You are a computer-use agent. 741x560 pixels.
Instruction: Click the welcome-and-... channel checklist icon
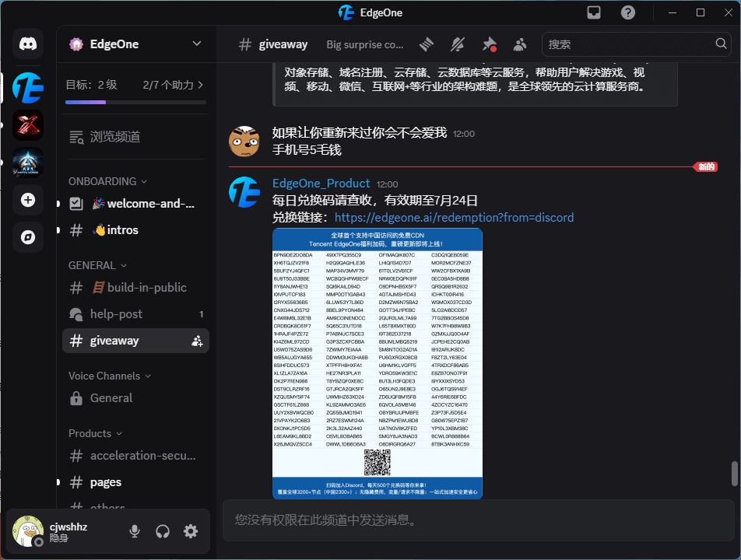[x=76, y=204]
